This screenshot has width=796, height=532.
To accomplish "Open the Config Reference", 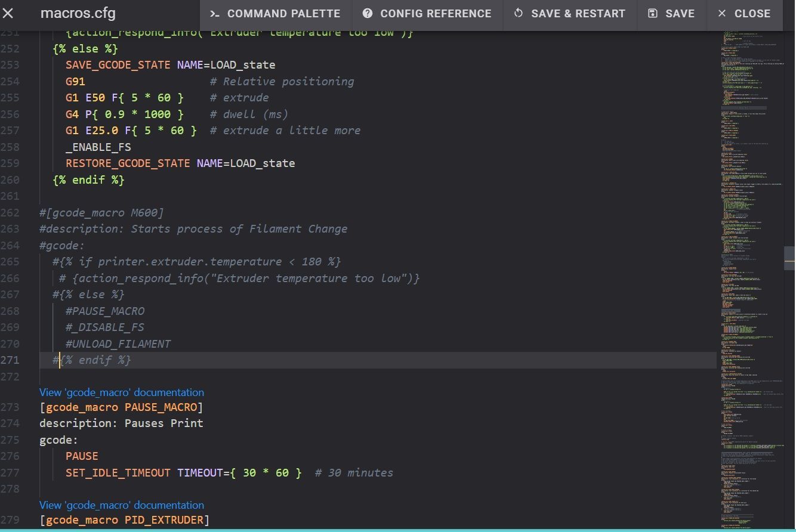I will point(427,13).
